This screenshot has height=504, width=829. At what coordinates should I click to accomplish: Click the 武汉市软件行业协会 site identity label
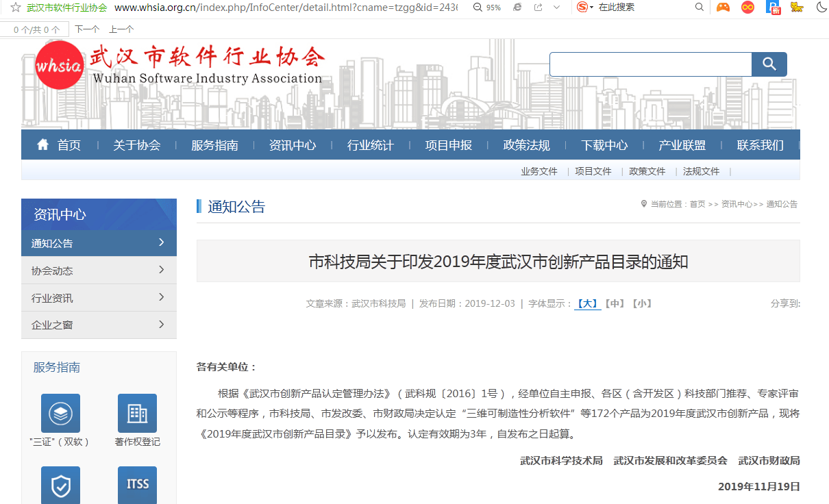tap(66, 8)
